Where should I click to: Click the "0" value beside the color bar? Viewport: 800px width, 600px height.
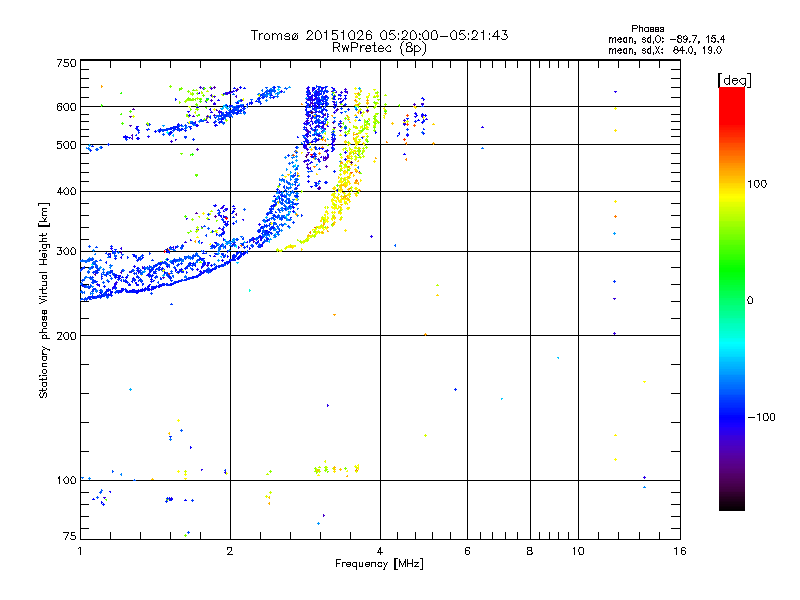[750, 300]
